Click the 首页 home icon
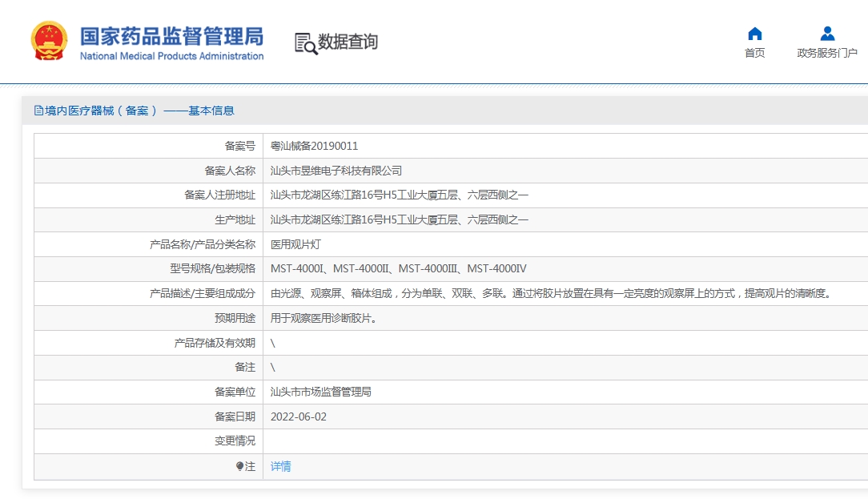The width and height of the screenshot is (868, 499). tap(754, 34)
